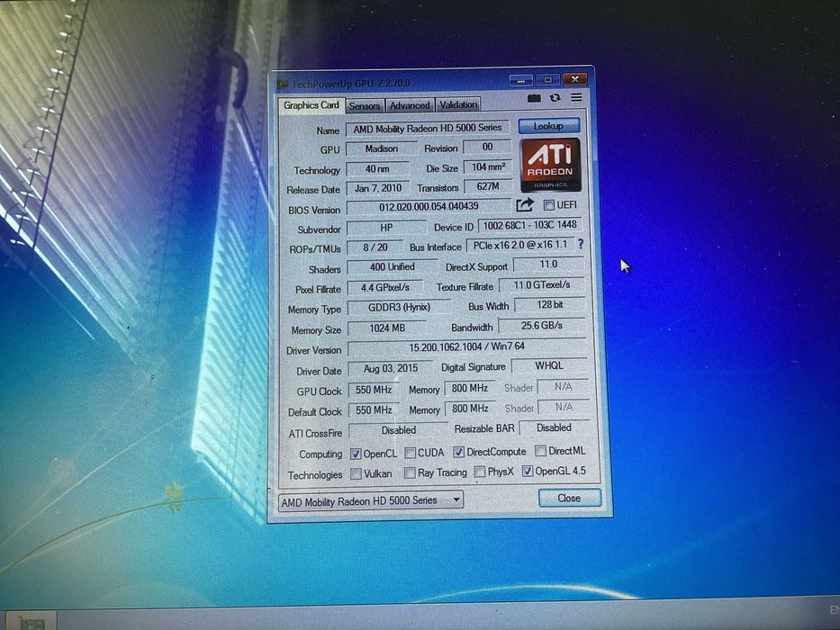
Task: Click the bus interface question mark icon
Action: point(580,244)
